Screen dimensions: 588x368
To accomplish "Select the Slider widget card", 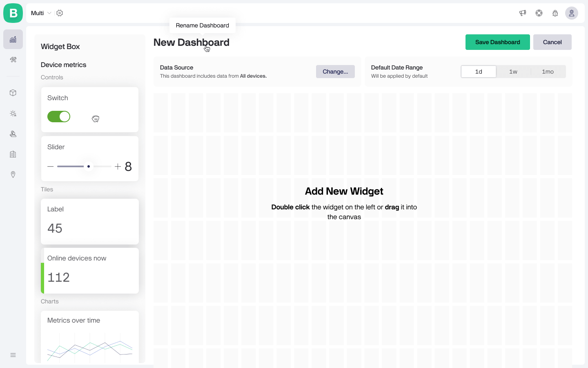I will pyautogui.click(x=90, y=159).
